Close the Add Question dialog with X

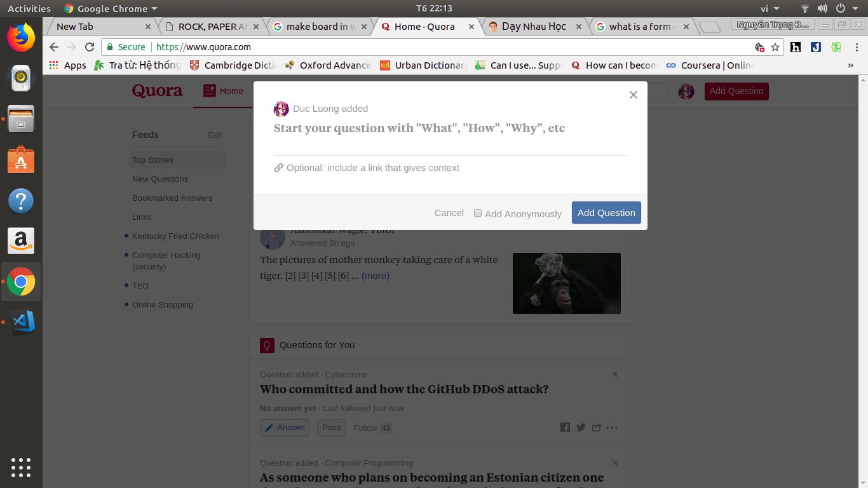[x=633, y=95]
